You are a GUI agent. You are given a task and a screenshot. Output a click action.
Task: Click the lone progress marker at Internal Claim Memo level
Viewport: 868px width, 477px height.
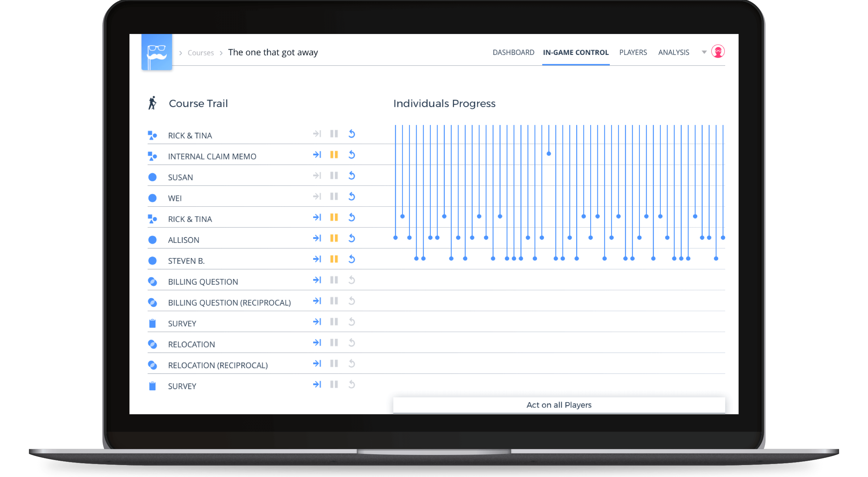pyautogui.click(x=549, y=154)
